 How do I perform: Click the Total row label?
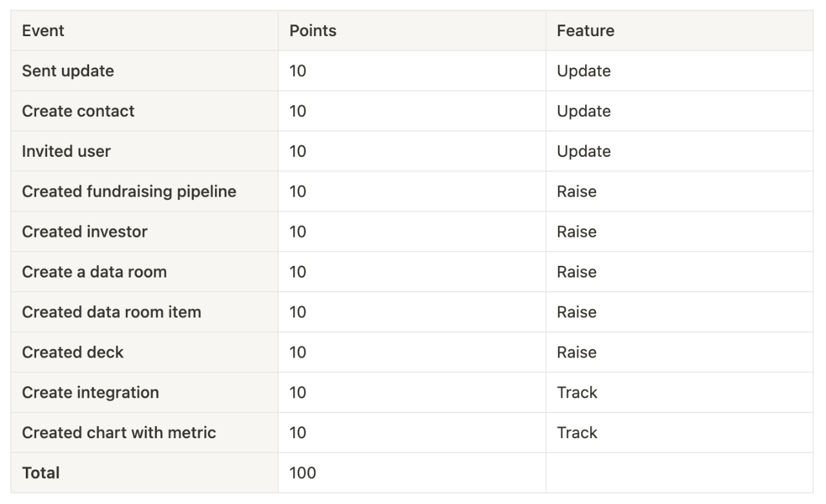coord(145,473)
